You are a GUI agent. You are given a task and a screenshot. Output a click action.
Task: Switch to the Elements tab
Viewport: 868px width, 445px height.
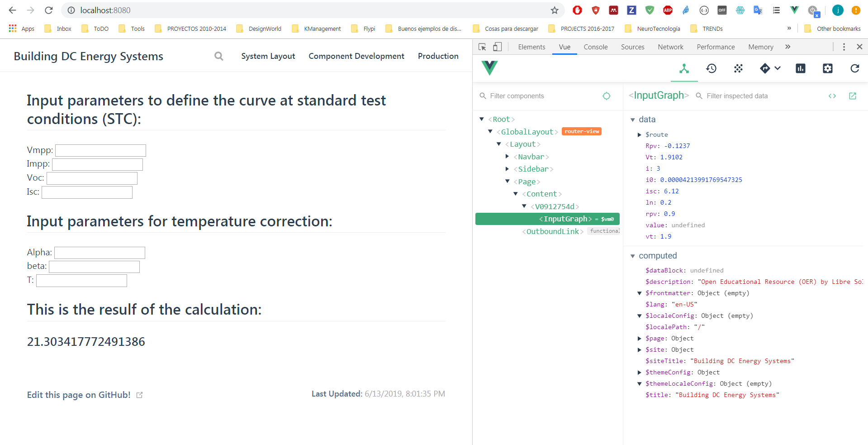click(x=531, y=47)
